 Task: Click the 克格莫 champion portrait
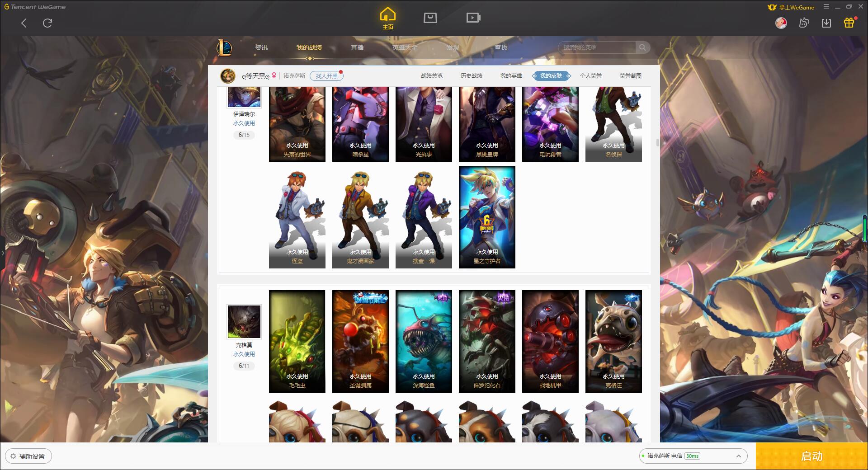pos(244,322)
